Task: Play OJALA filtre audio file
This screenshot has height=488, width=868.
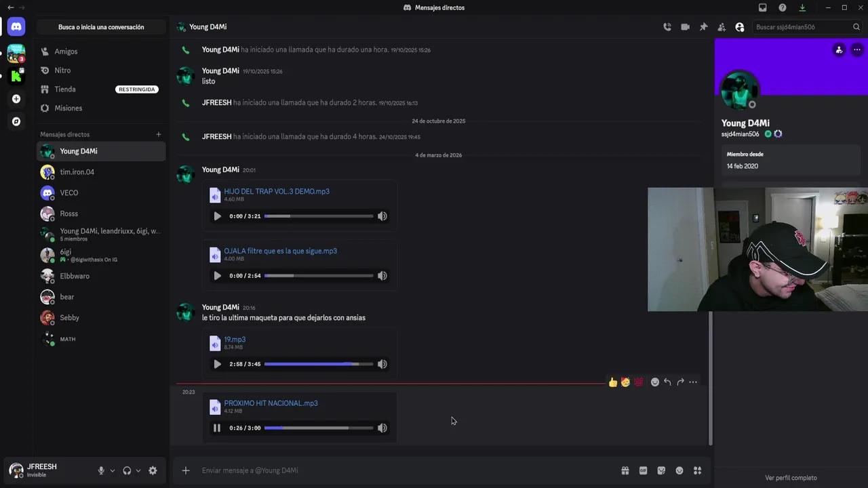Action: tap(217, 276)
